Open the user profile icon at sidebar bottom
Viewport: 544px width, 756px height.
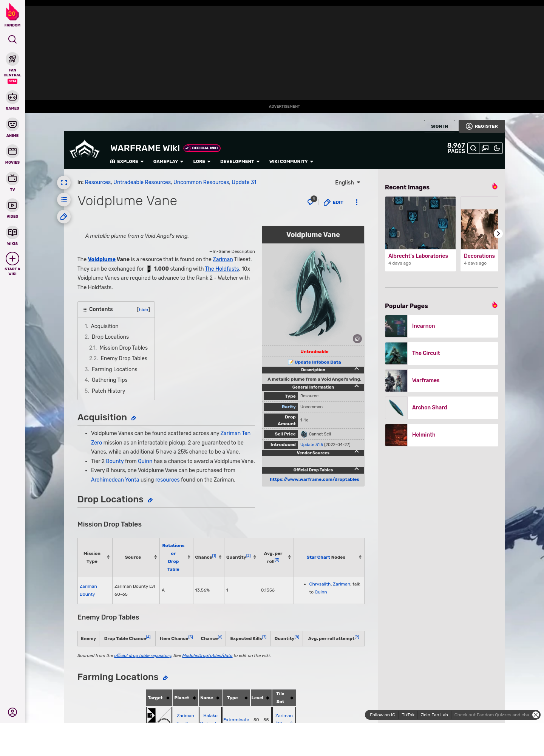(x=12, y=712)
